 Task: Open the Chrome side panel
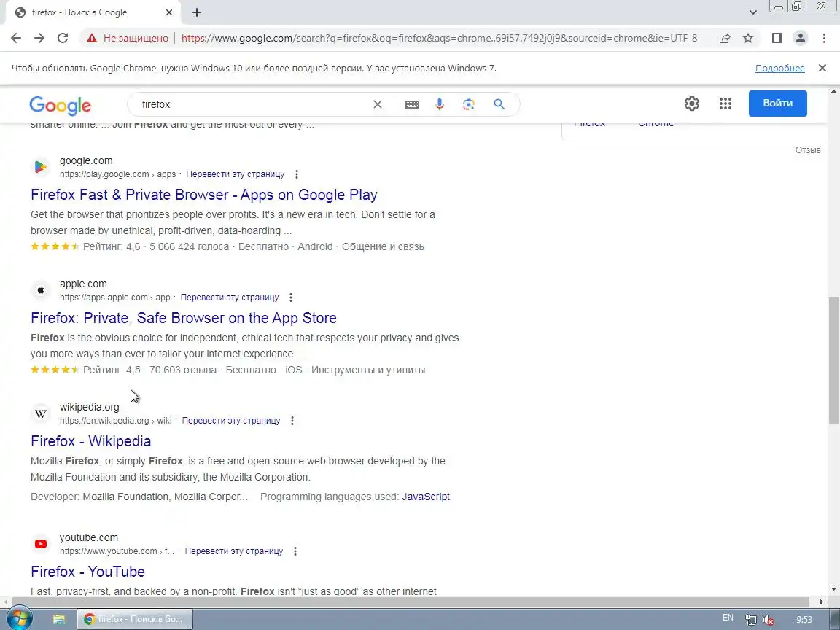coord(777,38)
